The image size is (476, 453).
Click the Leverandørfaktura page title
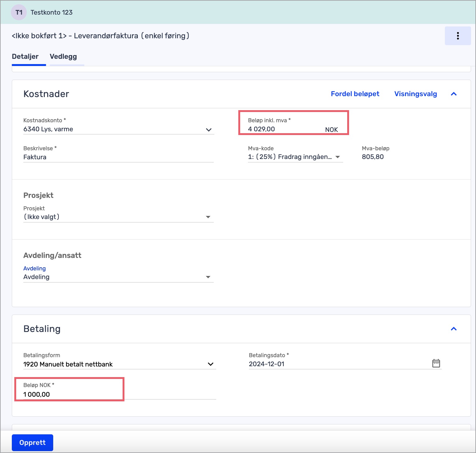pos(100,36)
